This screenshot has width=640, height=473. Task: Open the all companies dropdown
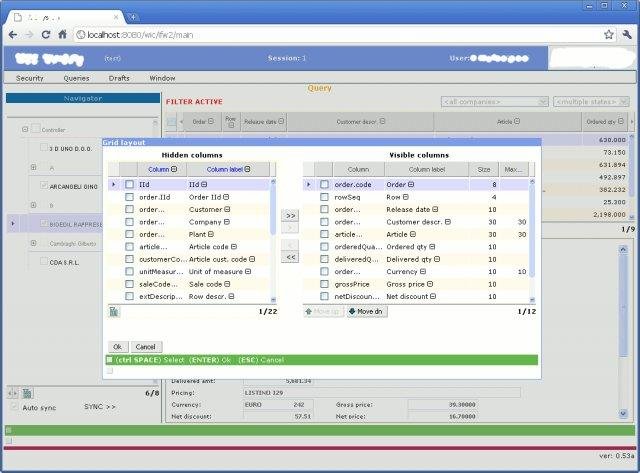coord(494,102)
